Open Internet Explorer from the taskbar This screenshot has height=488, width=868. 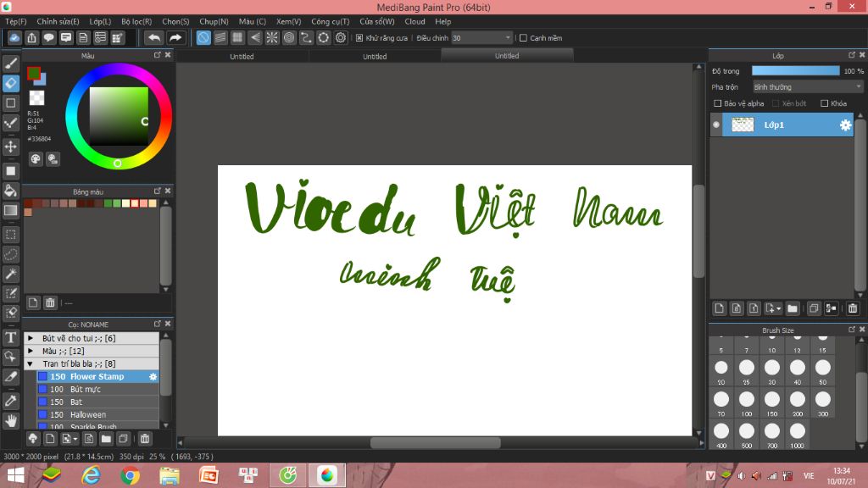[x=91, y=475]
